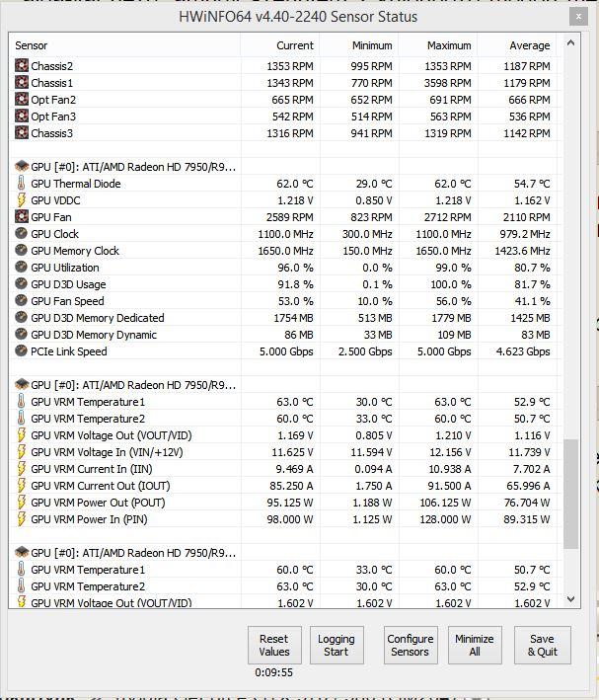This screenshot has width=599, height=700.
Task: Click the Current column header
Action: click(x=280, y=45)
